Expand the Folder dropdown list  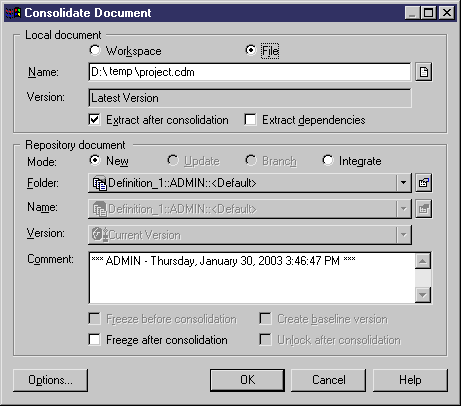(x=403, y=183)
